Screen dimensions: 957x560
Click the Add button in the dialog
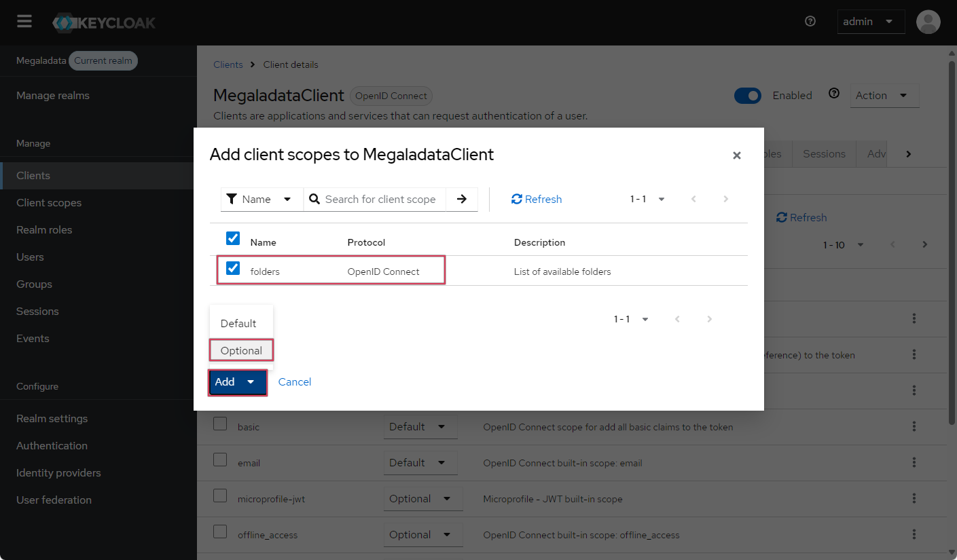pyautogui.click(x=237, y=382)
